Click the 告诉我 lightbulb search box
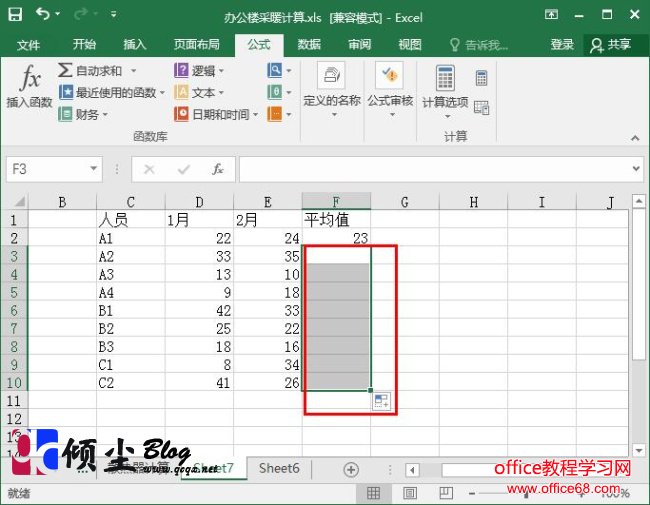This screenshot has height=505, width=650. coord(479,45)
